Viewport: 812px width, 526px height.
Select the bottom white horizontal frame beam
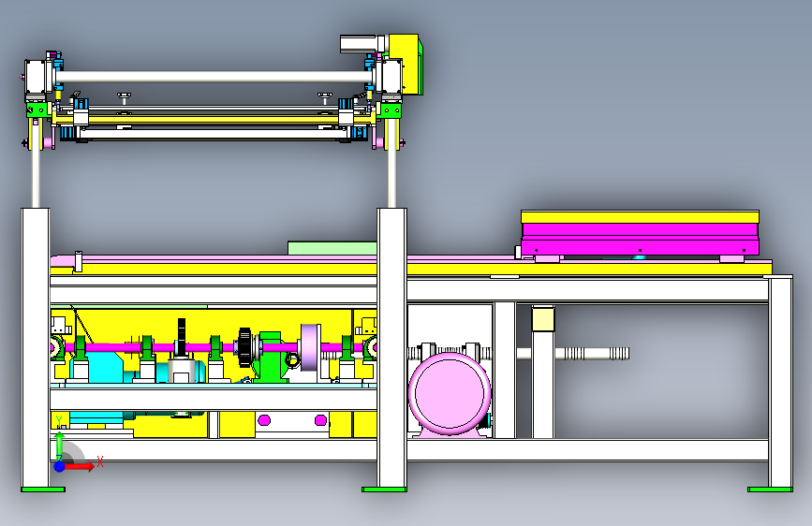(x=409, y=450)
